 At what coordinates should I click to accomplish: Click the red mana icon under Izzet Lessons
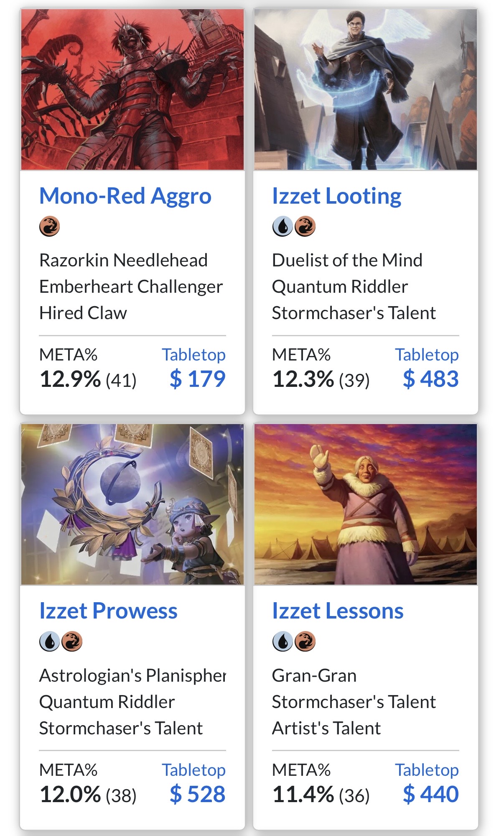pos(305,642)
